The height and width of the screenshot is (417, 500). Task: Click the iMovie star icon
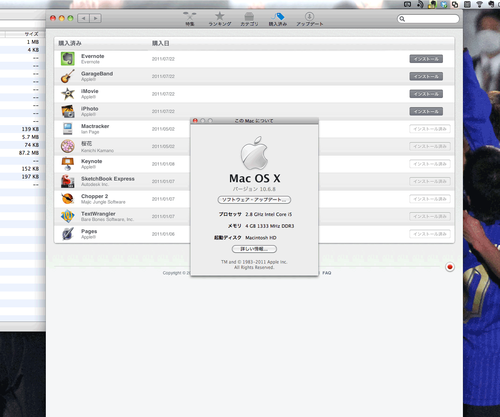pyautogui.click(x=68, y=94)
